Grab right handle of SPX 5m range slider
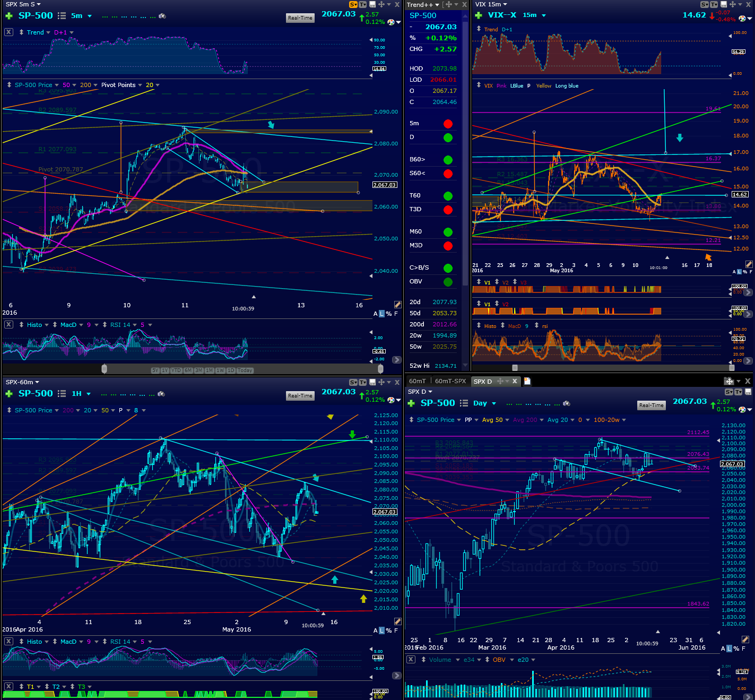This screenshot has height=700, width=755. [380, 369]
